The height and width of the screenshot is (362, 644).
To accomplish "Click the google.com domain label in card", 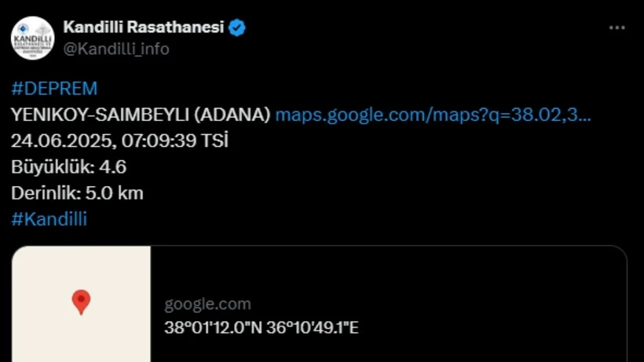I will click(x=207, y=305).
